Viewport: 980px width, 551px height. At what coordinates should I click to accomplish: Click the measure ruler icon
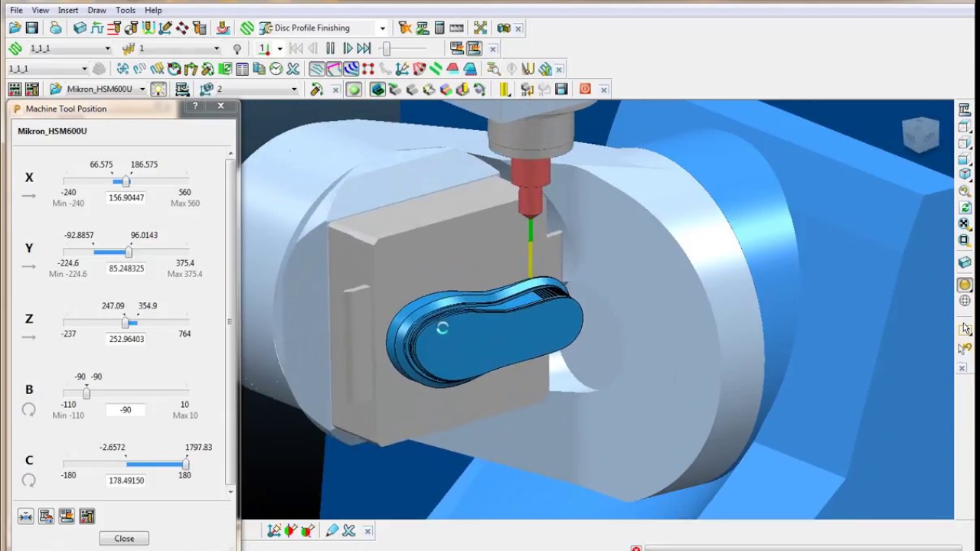tap(456, 28)
